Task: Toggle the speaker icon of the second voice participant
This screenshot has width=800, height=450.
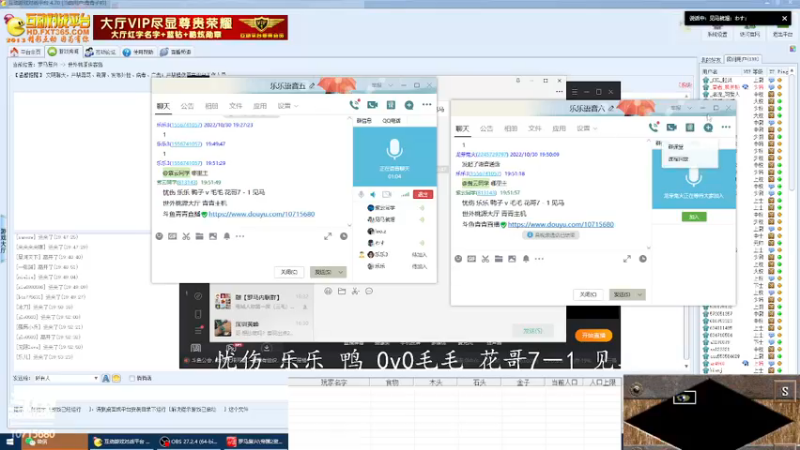Action: coord(421,219)
